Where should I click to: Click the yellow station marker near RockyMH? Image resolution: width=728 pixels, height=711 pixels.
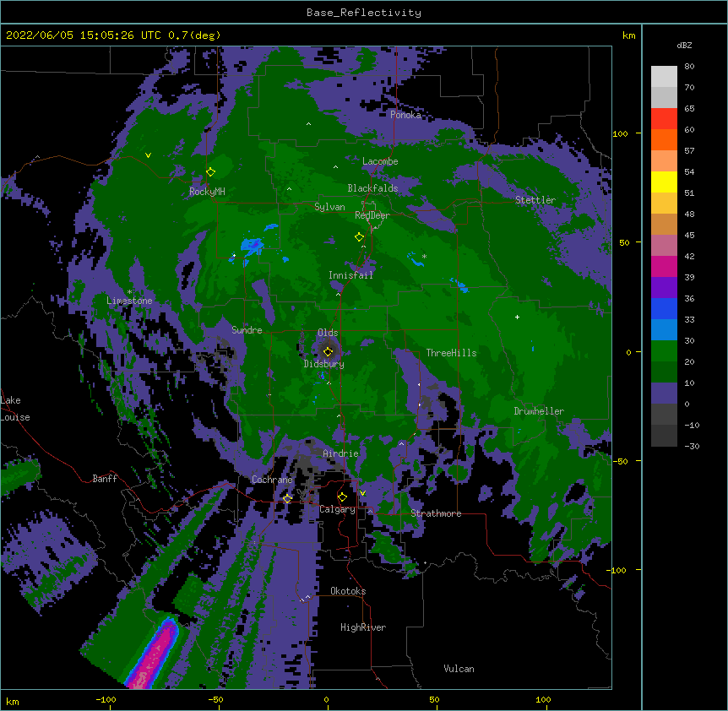coord(210,171)
